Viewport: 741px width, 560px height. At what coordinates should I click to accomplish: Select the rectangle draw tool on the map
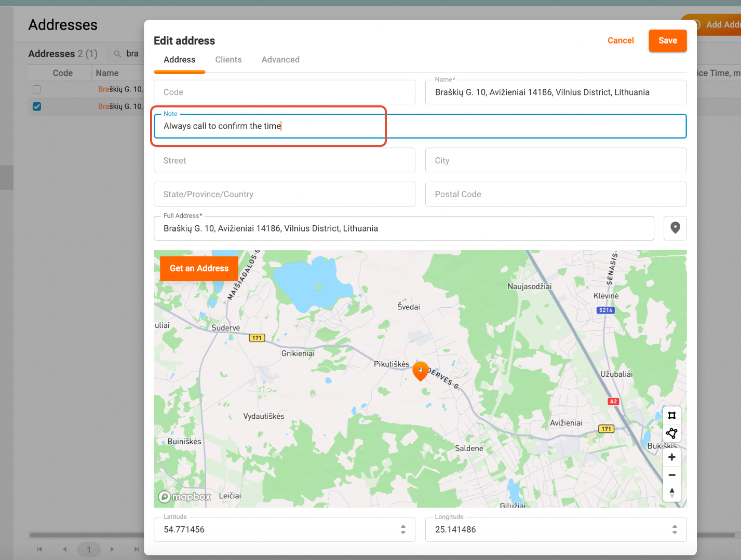(x=672, y=415)
